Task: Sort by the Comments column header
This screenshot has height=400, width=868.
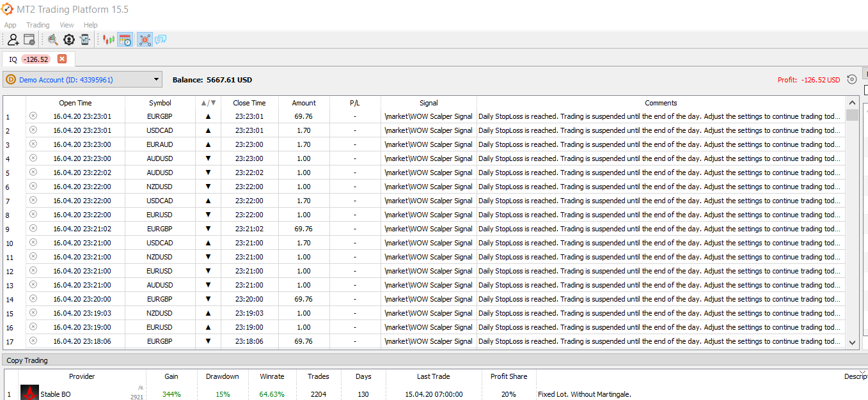Action: (x=661, y=103)
